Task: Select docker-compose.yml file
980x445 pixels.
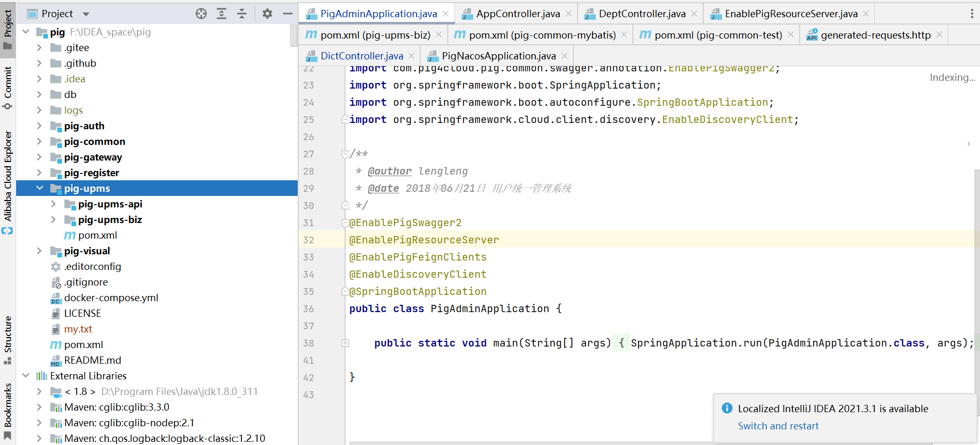Action: [111, 298]
